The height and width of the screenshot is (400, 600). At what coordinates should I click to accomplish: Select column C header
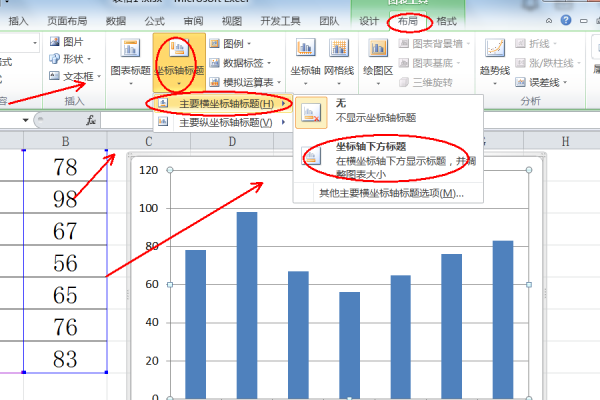[148, 141]
